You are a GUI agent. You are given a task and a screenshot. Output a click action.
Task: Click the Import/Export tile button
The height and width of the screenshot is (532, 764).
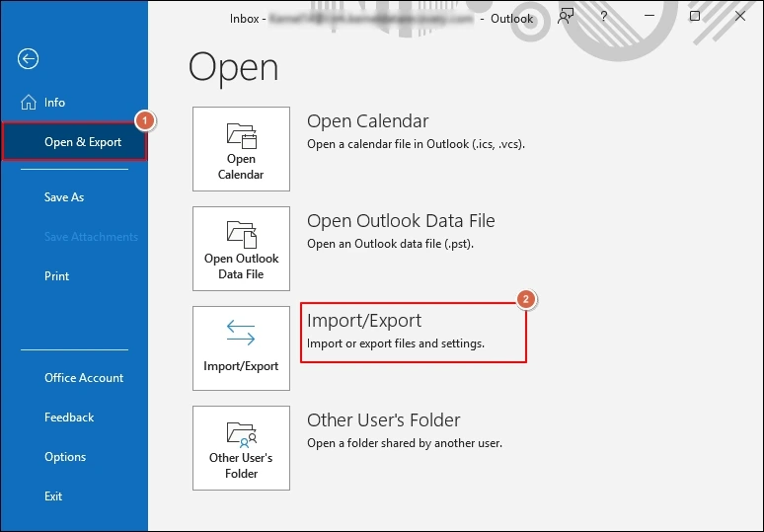tap(241, 348)
